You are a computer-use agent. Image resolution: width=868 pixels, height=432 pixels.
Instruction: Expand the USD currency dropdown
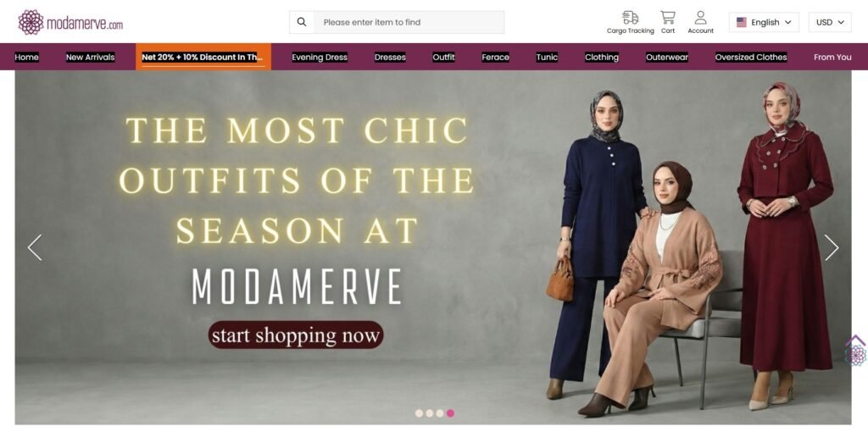tap(830, 22)
